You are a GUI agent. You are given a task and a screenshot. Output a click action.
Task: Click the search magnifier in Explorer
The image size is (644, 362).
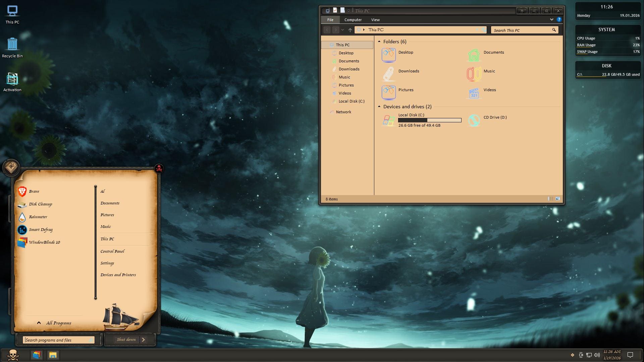tap(554, 30)
